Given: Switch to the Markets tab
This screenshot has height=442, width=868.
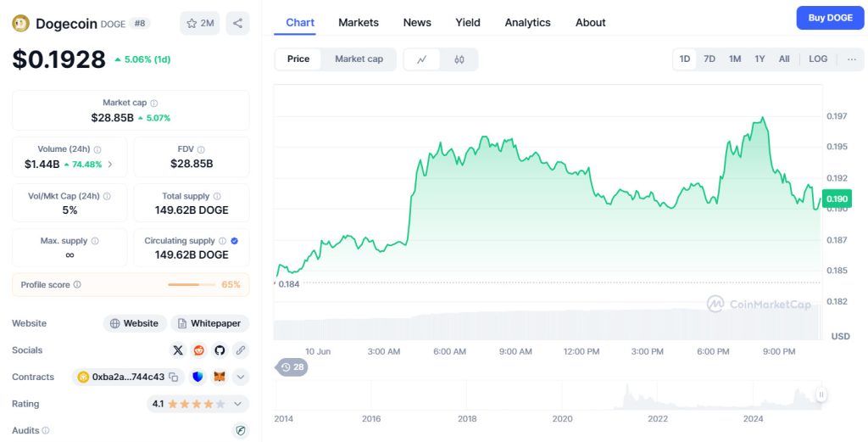Looking at the screenshot, I should tap(359, 23).
